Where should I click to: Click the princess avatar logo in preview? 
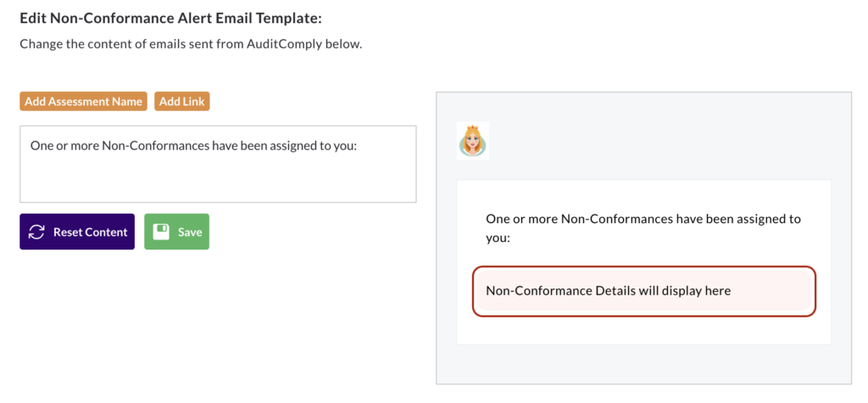(473, 141)
